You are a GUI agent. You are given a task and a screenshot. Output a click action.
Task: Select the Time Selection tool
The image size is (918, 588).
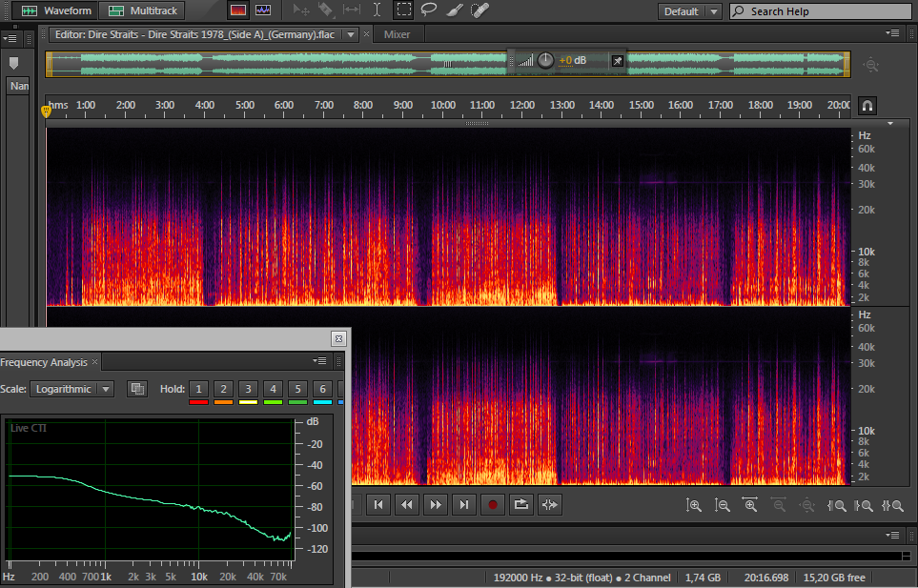[377, 10]
